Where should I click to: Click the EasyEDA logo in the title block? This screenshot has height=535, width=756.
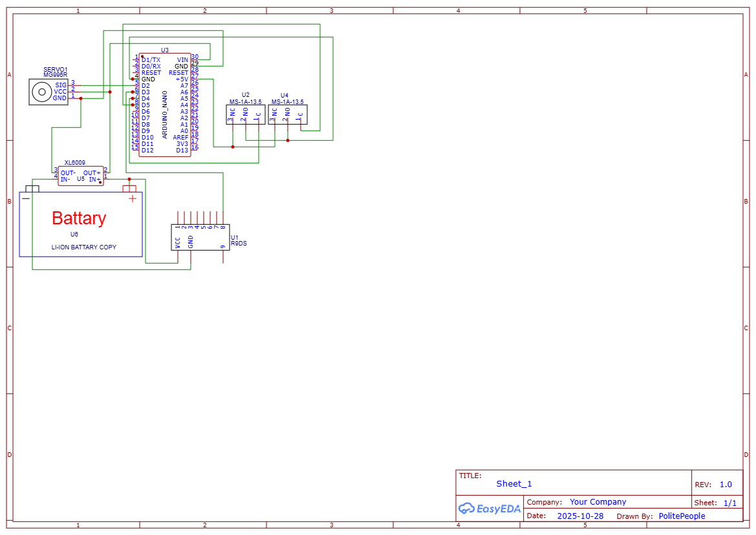488,509
